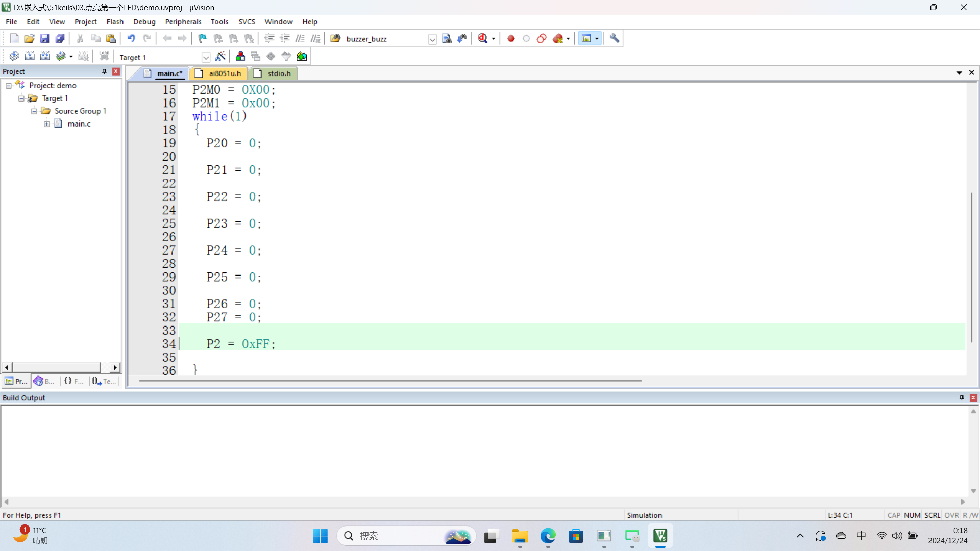Pin the Build Output panel
The width and height of the screenshot is (980, 551).
coord(962,398)
